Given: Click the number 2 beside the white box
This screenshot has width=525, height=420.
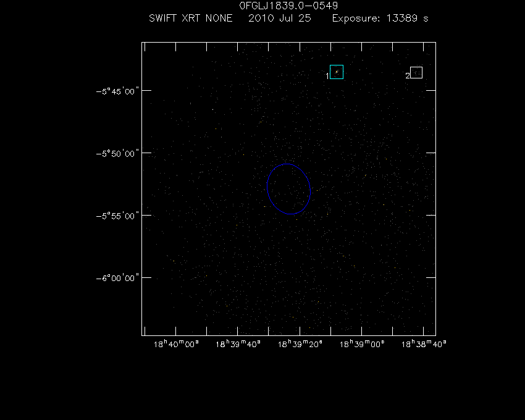Looking at the screenshot, I should point(408,76).
